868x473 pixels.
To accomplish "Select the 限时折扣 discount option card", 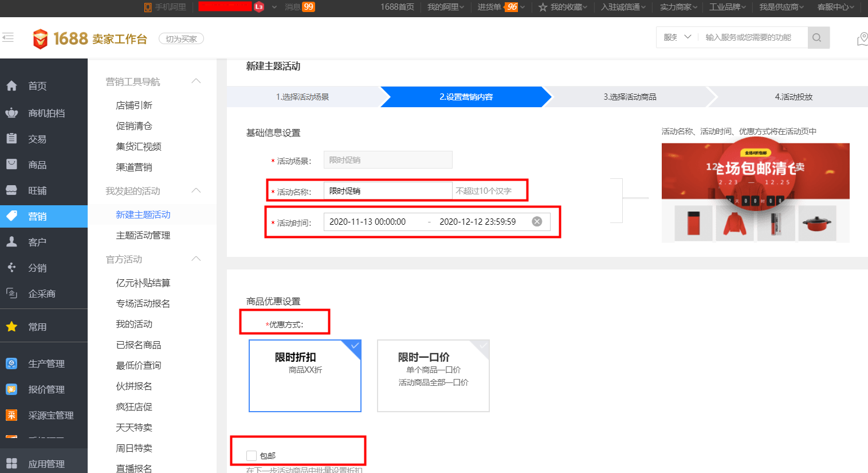I will [305, 376].
